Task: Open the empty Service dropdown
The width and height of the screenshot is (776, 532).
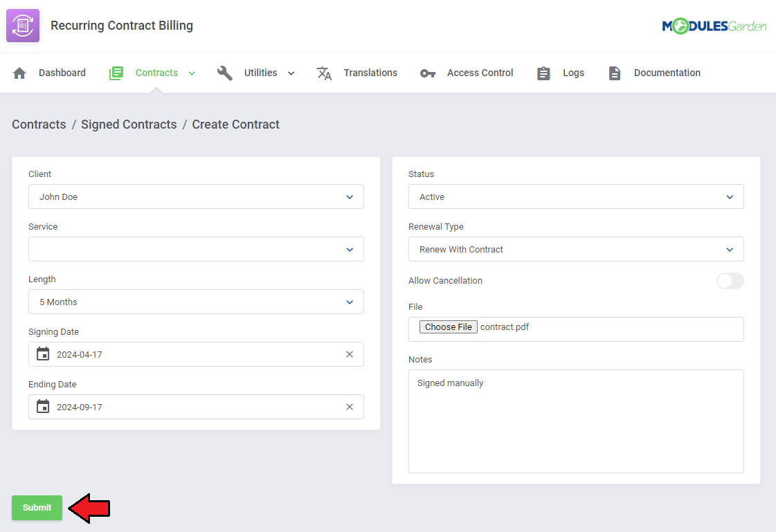Action: point(196,249)
